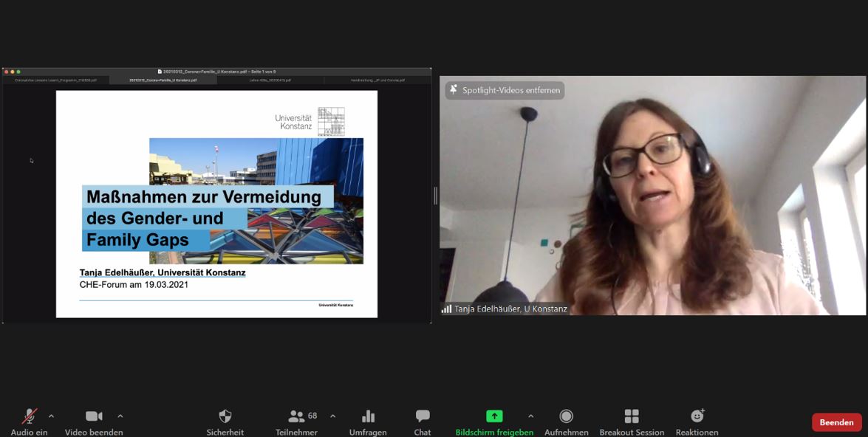Start recording with Aufnehmen
Image resolution: width=868 pixels, height=437 pixels.
[566, 416]
